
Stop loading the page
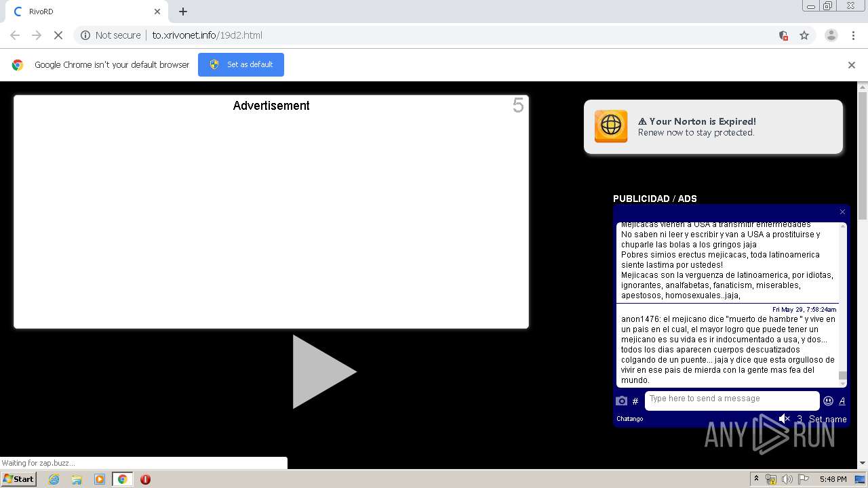58,35
